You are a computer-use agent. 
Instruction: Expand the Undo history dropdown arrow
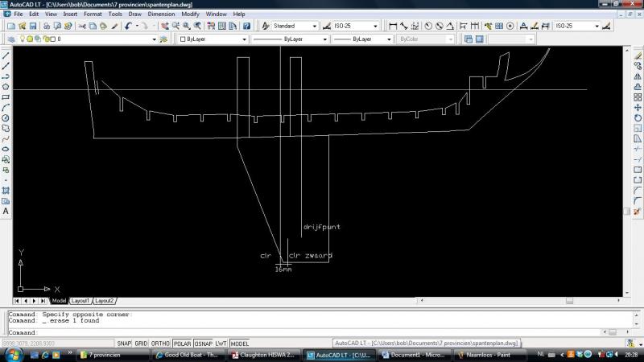(x=137, y=26)
